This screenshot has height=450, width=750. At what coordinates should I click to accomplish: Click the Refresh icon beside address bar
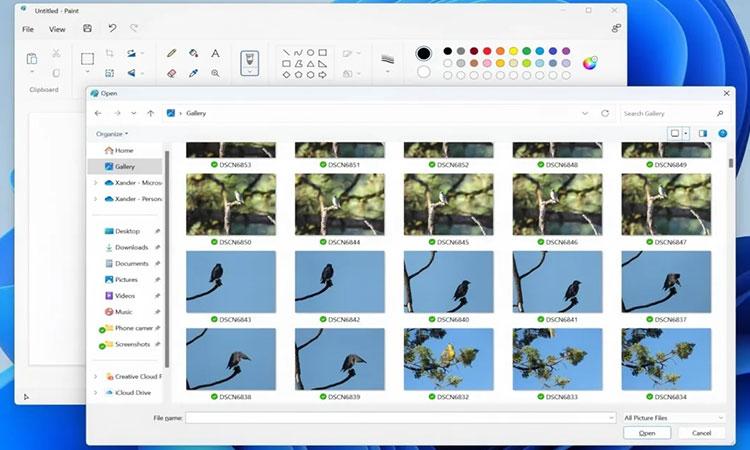pyautogui.click(x=605, y=113)
